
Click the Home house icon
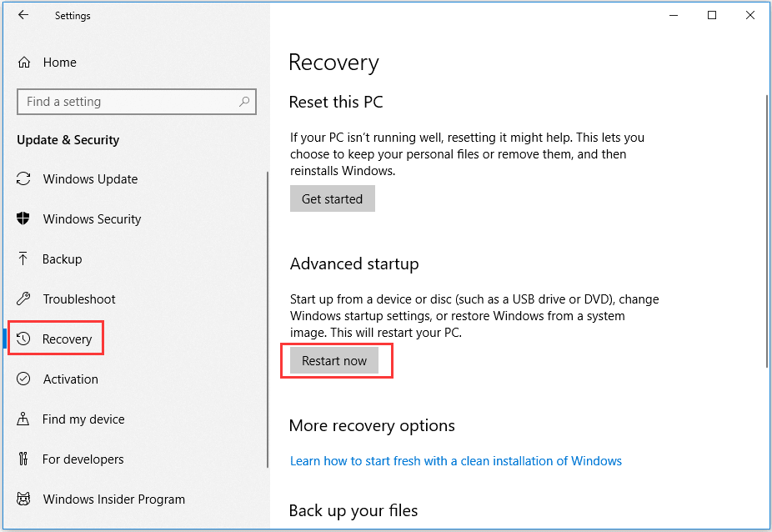23,62
